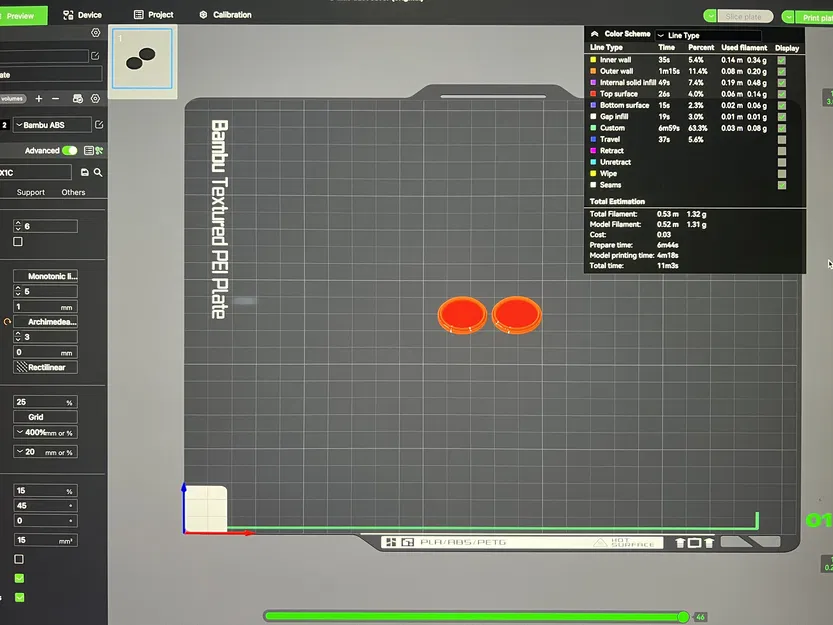The height and width of the screenshot is (625, 833).
Task: Select the plate 1 thumbnail
Action: click(142, 58)
